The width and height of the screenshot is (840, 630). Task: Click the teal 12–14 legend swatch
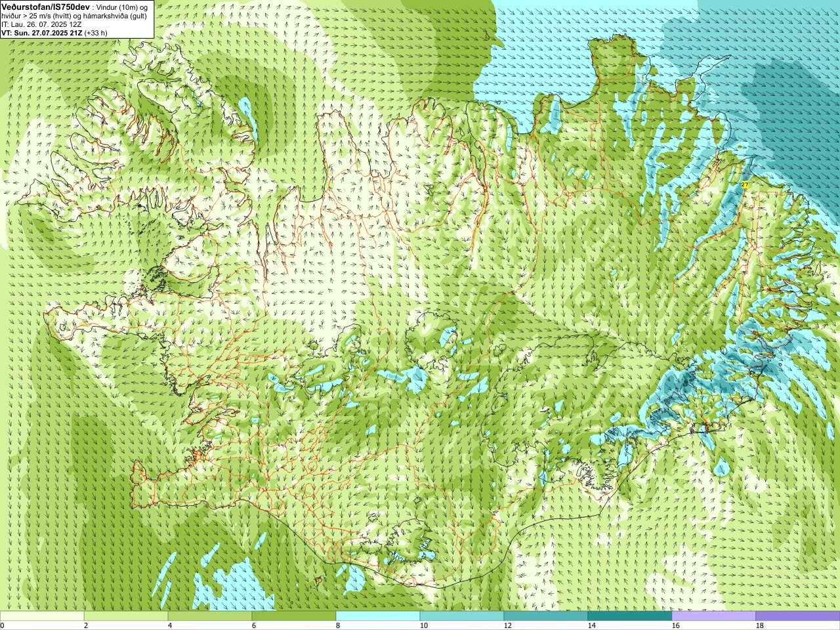[546, 616]
